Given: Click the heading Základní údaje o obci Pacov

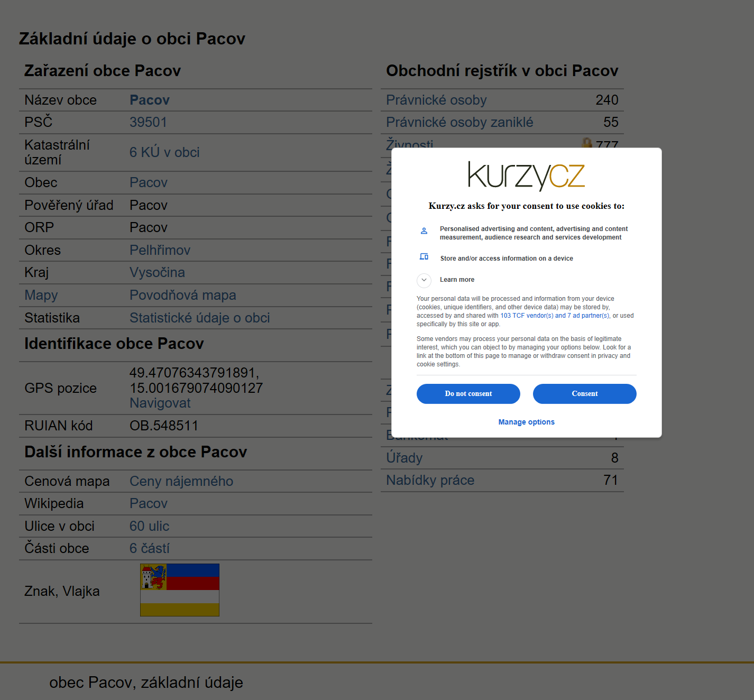Looking at the screenshot, I should tap(132, 39).
